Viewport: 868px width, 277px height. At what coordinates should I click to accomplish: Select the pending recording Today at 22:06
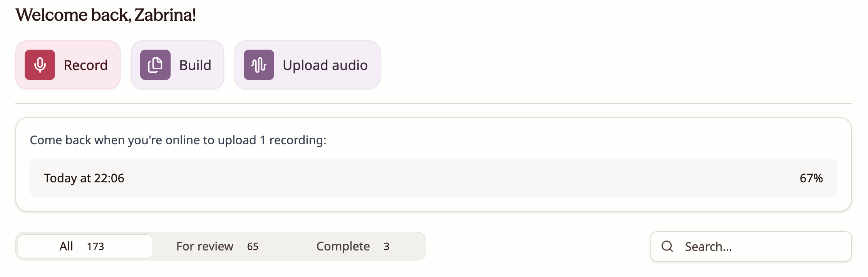[84, 178]
